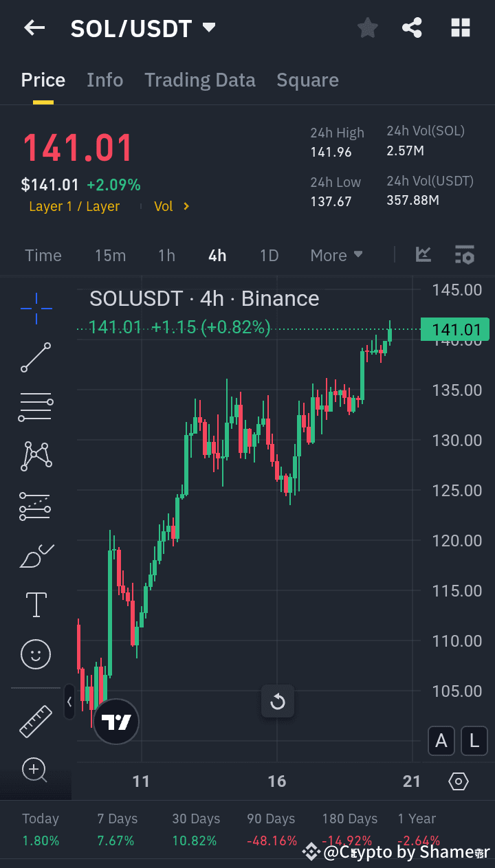Viewport: 495px width, 868px height.
Task: Select the measure ruler tool
Action: 35,722
